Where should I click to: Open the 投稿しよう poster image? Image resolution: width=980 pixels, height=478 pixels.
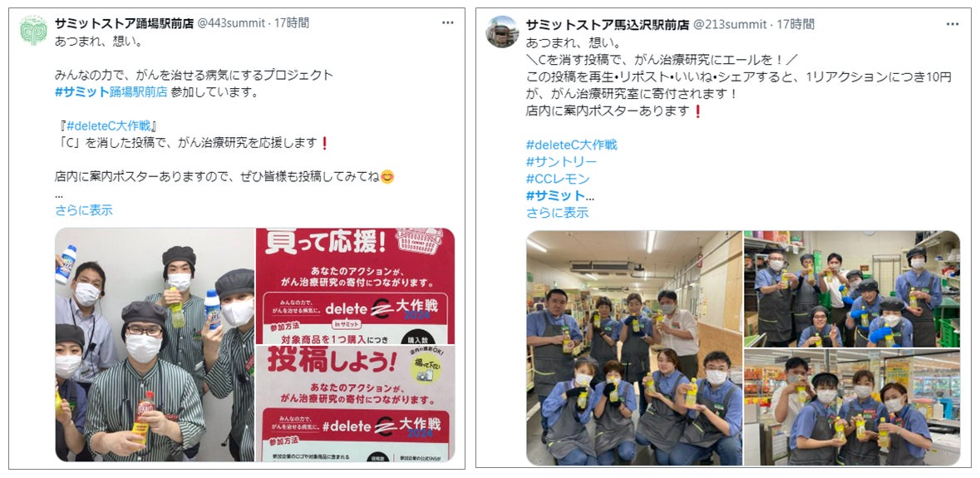[355, 404]
